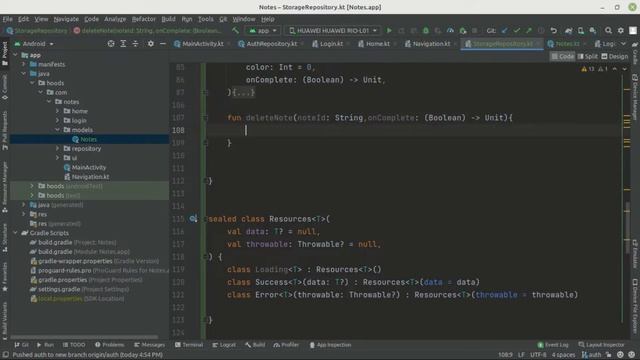The width and height of the screenshot is (640, 360).
Task: Click the Git push arrow icon
Action: tap(529, 31)
